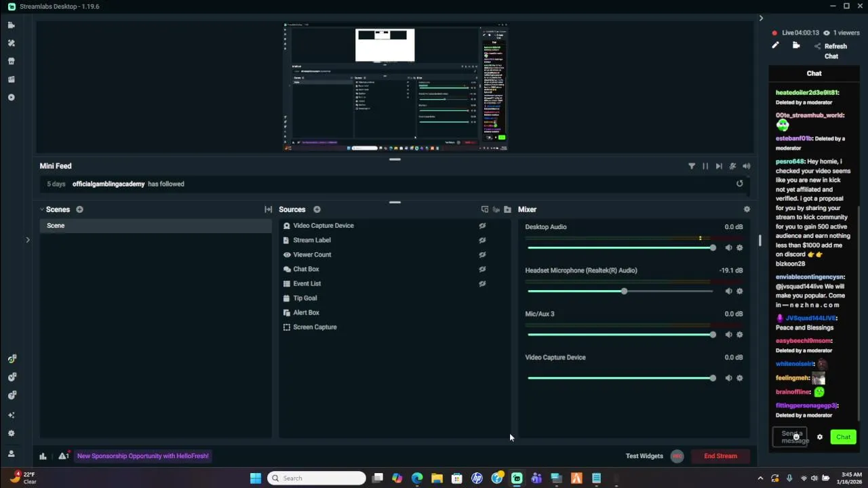Viewport: 868px width, 488px height.
Task: Open sidebar settings gear icon
Action: [11, 434]
